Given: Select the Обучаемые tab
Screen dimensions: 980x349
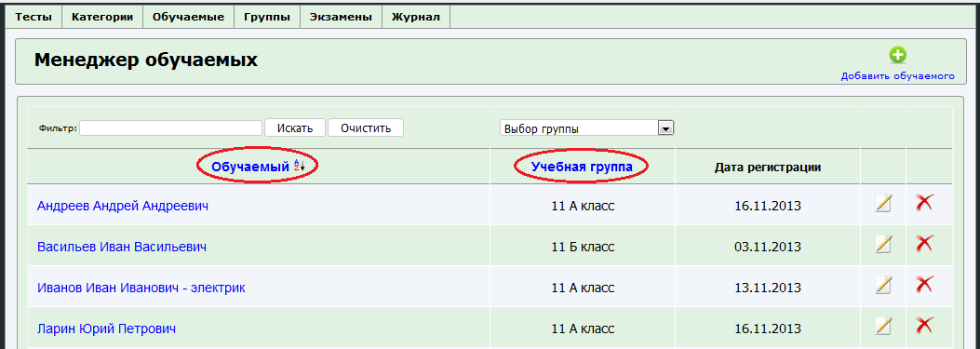Looking at the screenshot, I should [x=188, y=17].
